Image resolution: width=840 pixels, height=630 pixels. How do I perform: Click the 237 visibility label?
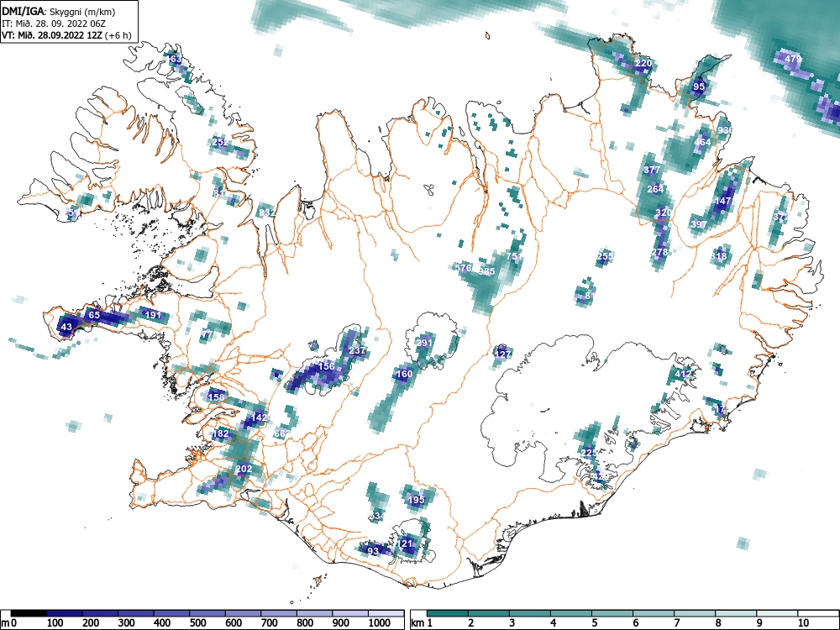point(357,351)
